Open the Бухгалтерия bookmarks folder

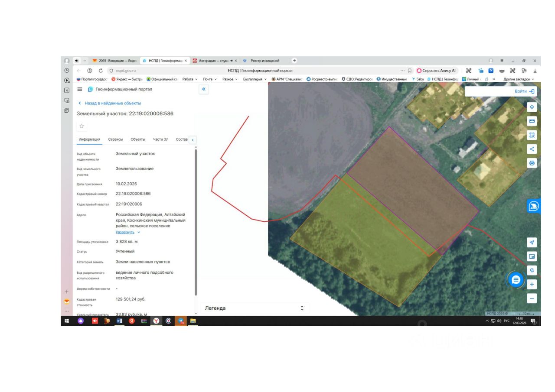tap(255, 79)
